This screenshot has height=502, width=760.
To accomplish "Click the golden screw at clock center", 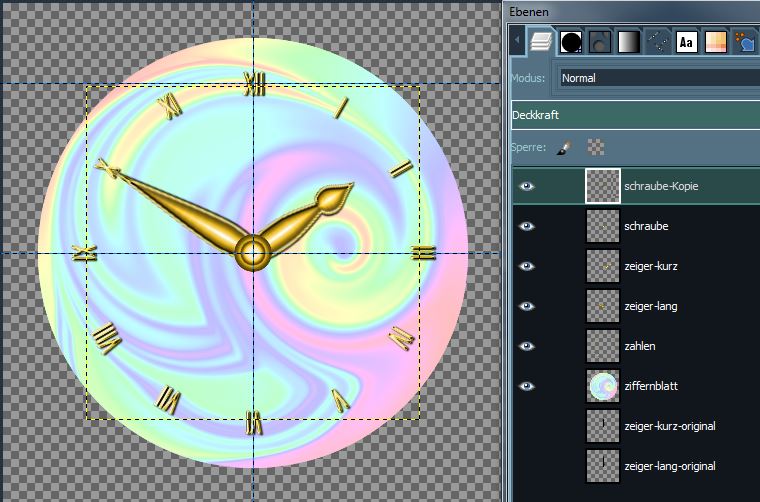I will pos(253,251).
